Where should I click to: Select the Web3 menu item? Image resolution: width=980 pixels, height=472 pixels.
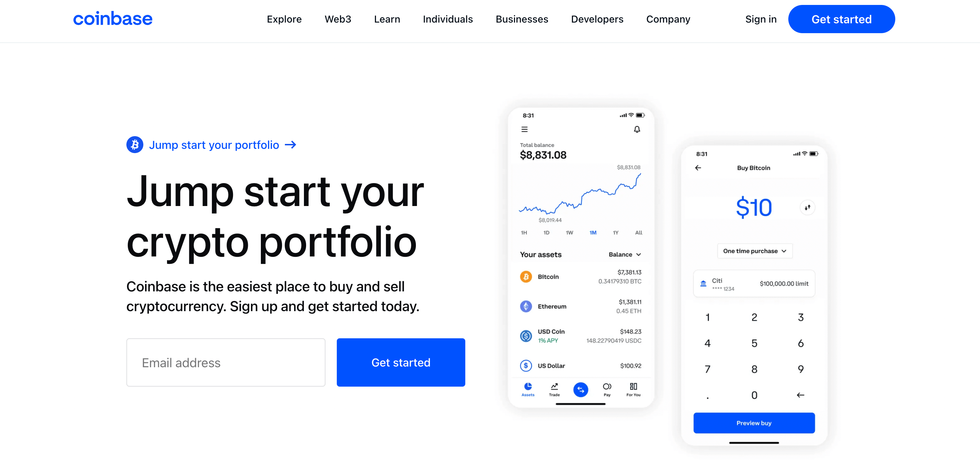pyautogui.click(x=337, y=19)
